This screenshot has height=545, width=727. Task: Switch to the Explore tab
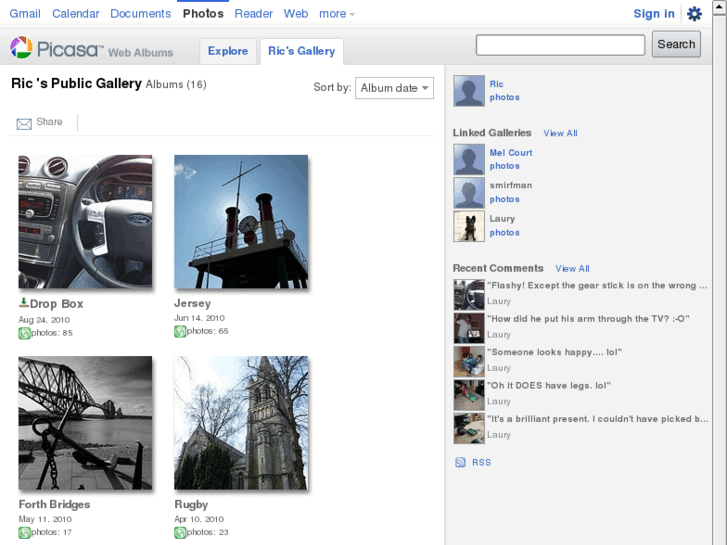[x=228, y=51]
